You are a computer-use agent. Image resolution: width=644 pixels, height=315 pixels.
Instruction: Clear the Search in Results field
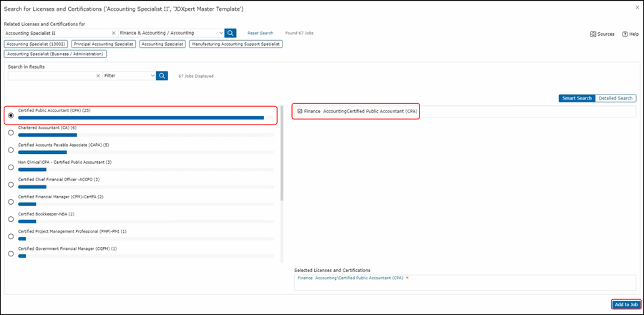click(x=98, y=75)
